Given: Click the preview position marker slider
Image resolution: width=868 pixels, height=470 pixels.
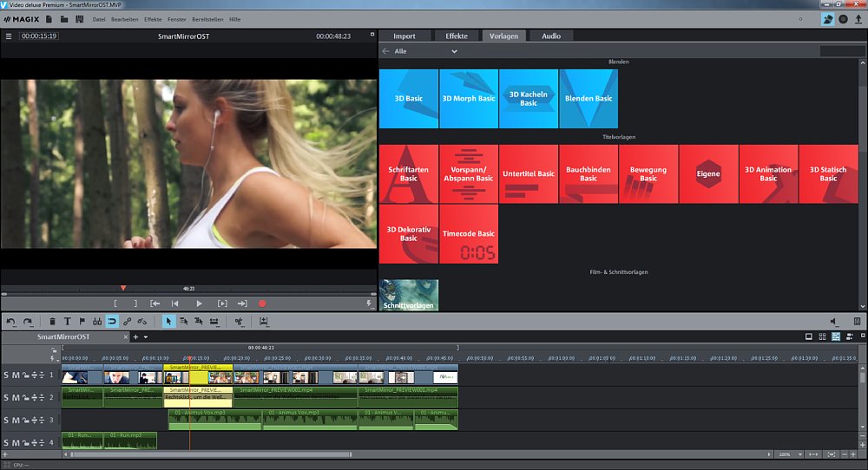Looking at the screenshot, I should pos(123,288).
